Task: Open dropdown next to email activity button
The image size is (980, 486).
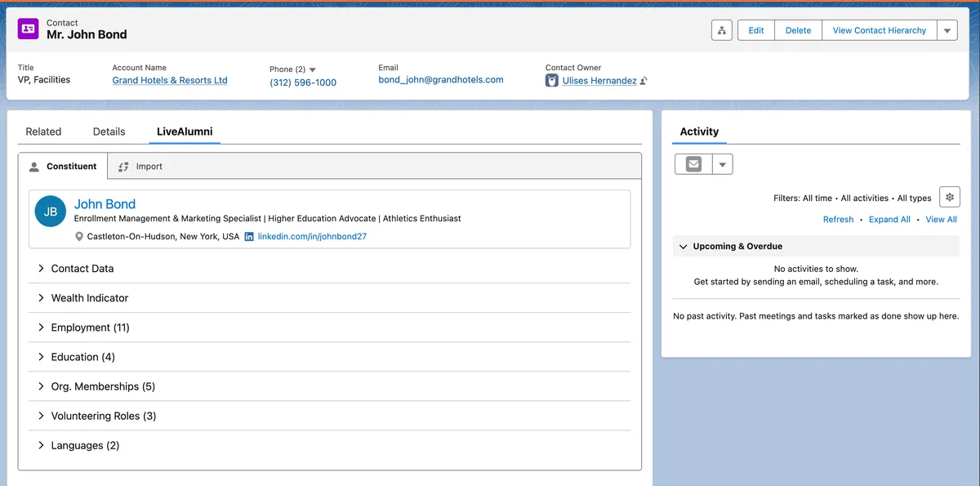Action: (722, 164)
